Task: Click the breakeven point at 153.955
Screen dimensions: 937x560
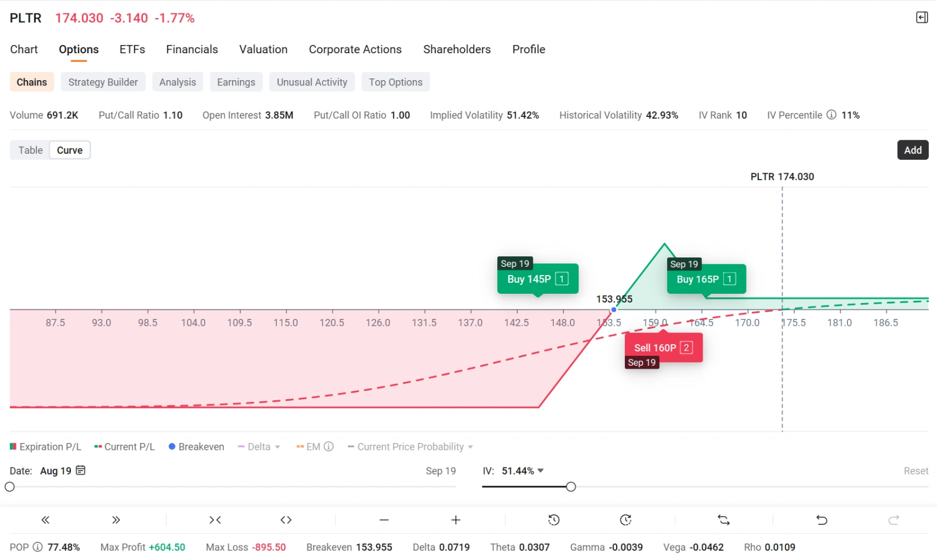Action: point(614,309)
